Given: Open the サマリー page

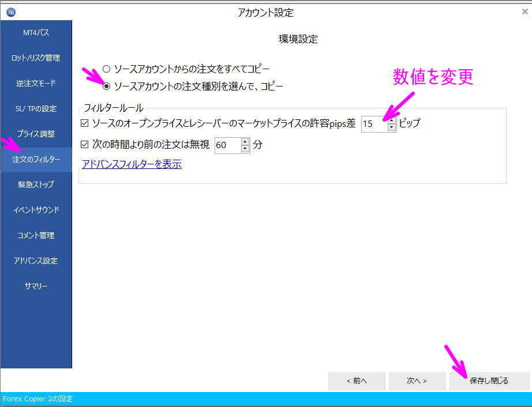Looking at the screenshot, I should [x=36, y=286].
